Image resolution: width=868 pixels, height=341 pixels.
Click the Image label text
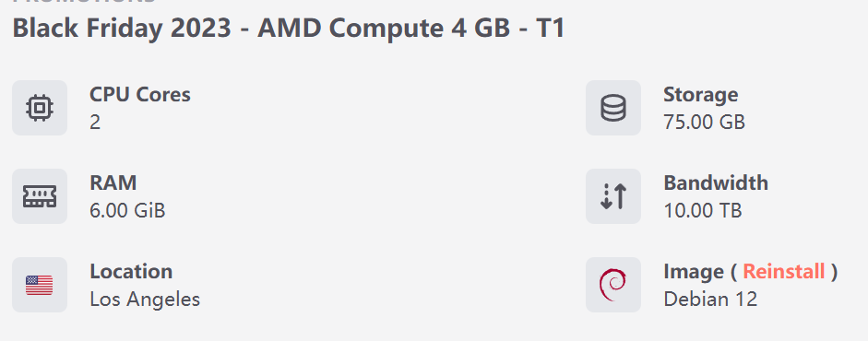point(694,271)
